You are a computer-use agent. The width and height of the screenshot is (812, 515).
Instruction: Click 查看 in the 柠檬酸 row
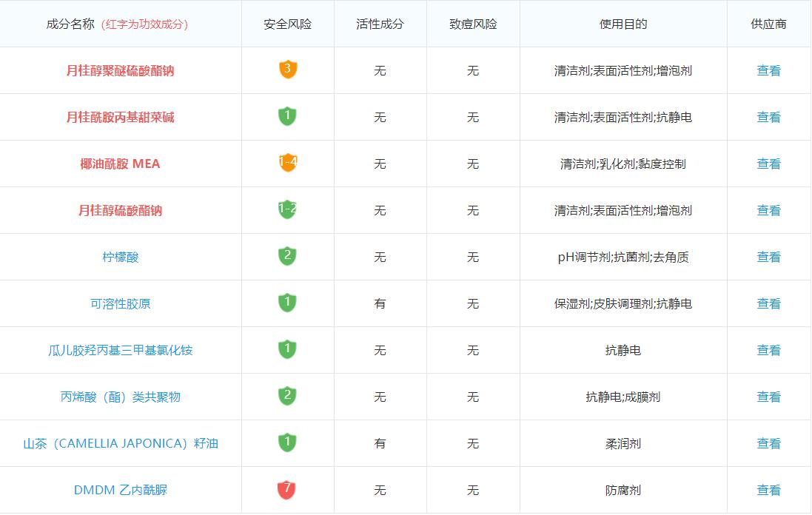tap(768, 257)
